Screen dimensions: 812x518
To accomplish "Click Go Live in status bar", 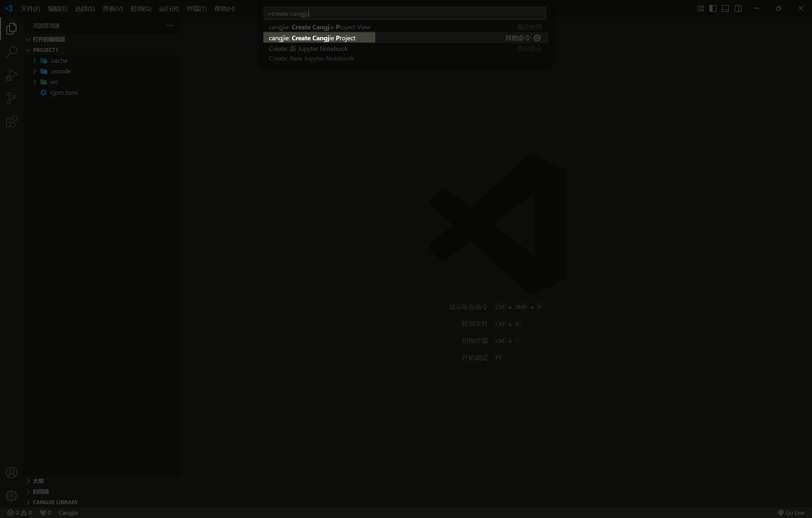I will 791,513.
